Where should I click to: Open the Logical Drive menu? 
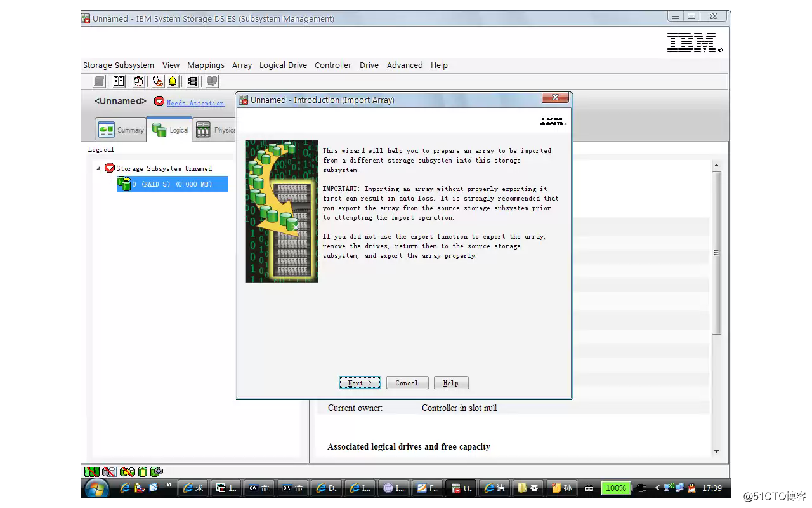point(283,65)
